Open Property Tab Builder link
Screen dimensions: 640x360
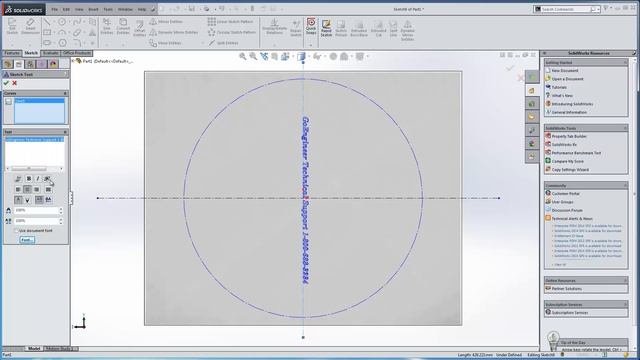569,136
